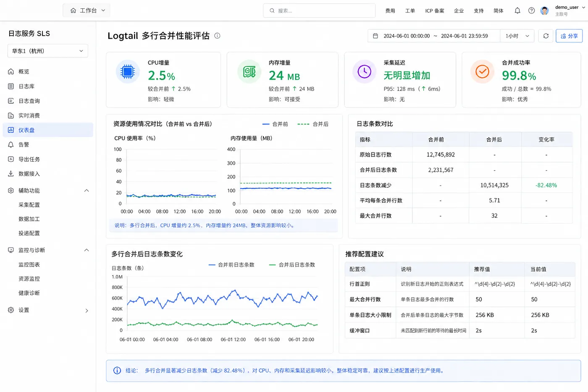Click the checkmark icon in 合并成功率 card
Viewport: 588px width, 392px height.
482,72
